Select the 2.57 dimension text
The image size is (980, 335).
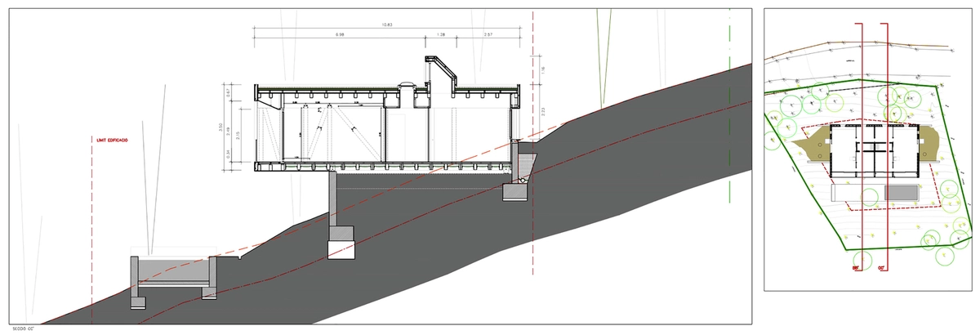pyautogui.click(x=488, y=35)
